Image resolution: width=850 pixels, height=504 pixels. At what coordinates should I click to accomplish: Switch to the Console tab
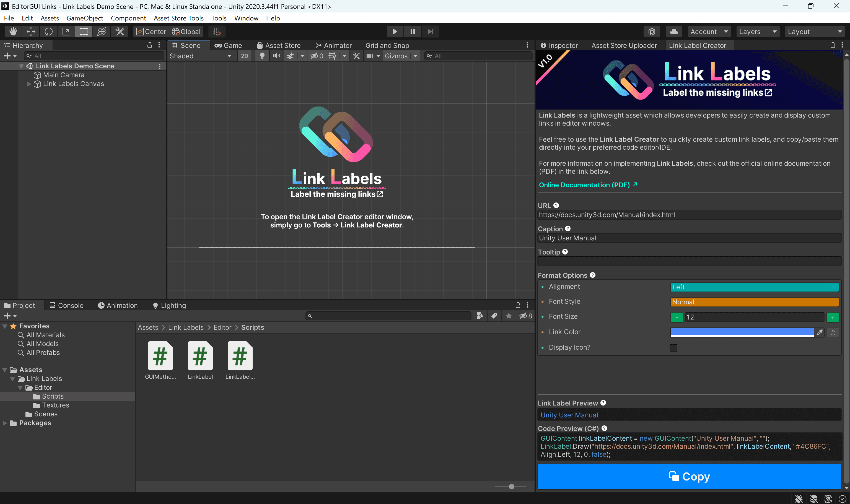[67, 305]
